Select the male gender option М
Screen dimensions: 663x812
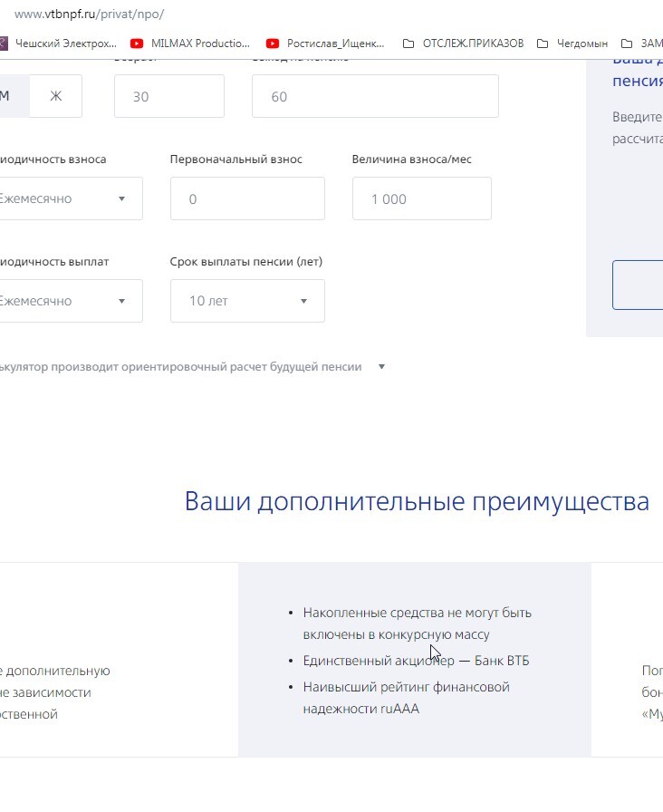[7, 96]
